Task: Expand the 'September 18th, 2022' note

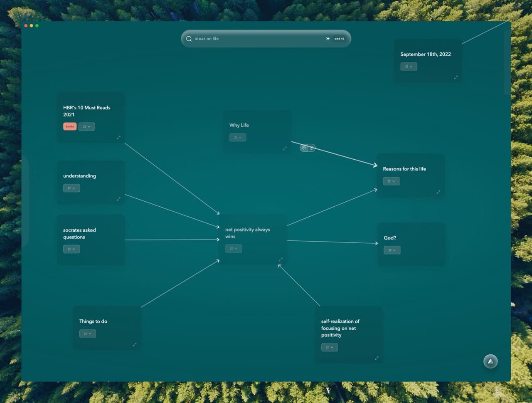Action: click(x=456, y=77)
